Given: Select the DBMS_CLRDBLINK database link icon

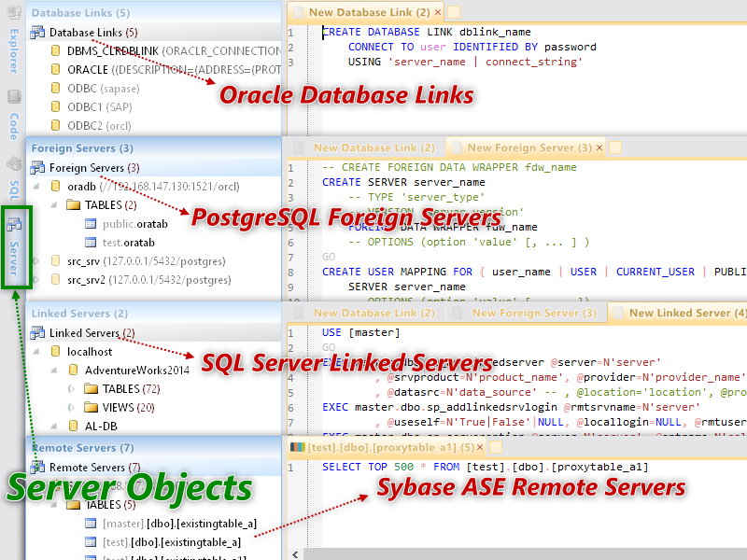Looking at the screenshot, I should click(x=56, y=50).
